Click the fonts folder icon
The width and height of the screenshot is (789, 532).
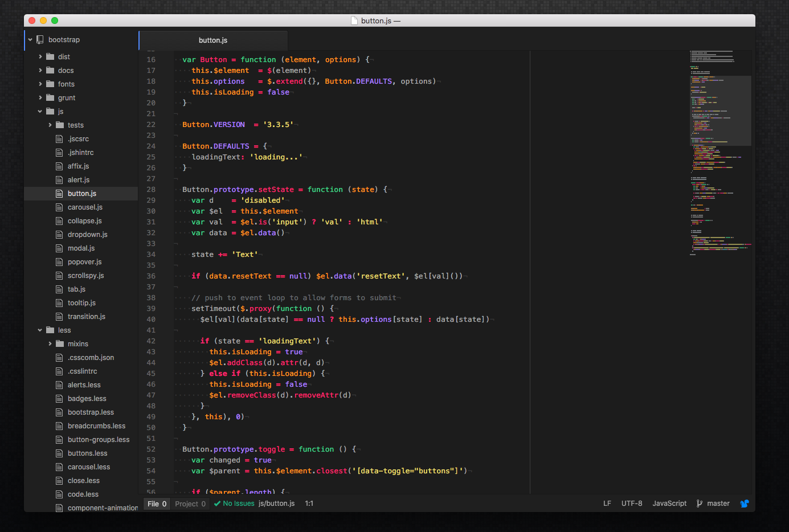[x=50, y=84]
